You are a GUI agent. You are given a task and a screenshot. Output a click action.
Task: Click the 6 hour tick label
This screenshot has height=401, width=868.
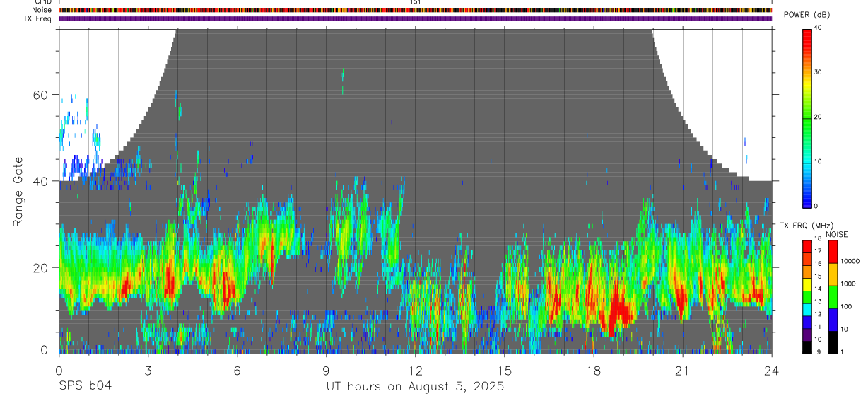pos(237,371)
